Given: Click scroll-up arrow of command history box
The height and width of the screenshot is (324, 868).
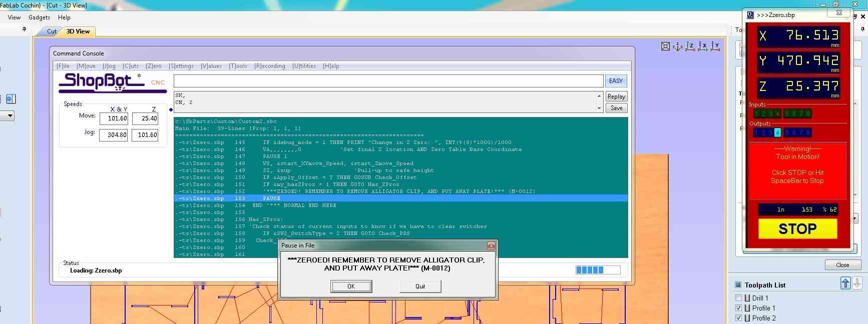Looking at the screenshot, I should [599, 95].
